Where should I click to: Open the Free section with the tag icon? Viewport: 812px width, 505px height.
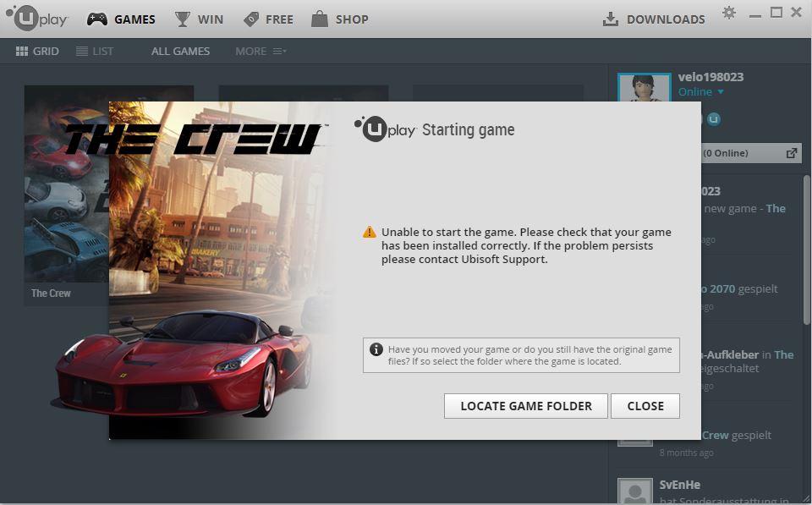coord(268,19)
